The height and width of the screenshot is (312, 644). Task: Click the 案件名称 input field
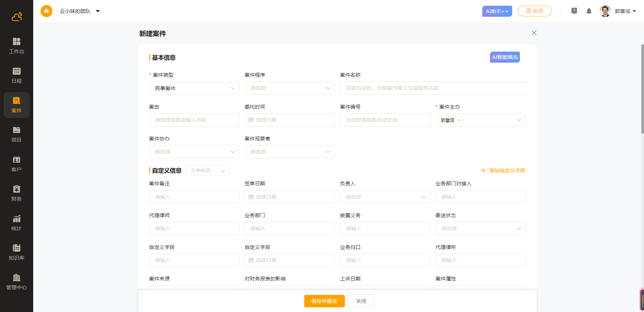(x=432, y=88)
